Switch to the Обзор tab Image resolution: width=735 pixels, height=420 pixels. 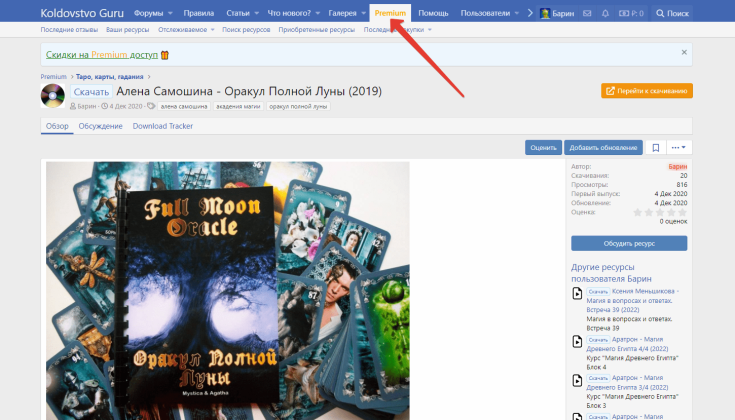57,126
